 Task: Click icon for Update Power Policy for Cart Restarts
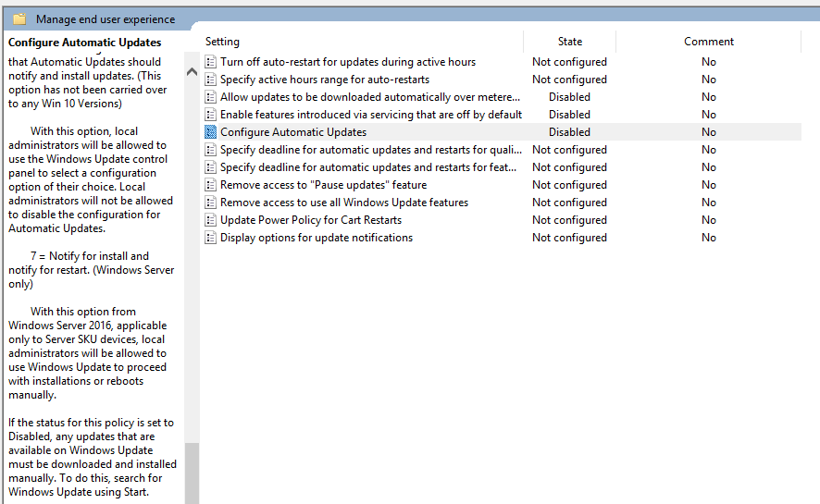[x=210, y=220]
